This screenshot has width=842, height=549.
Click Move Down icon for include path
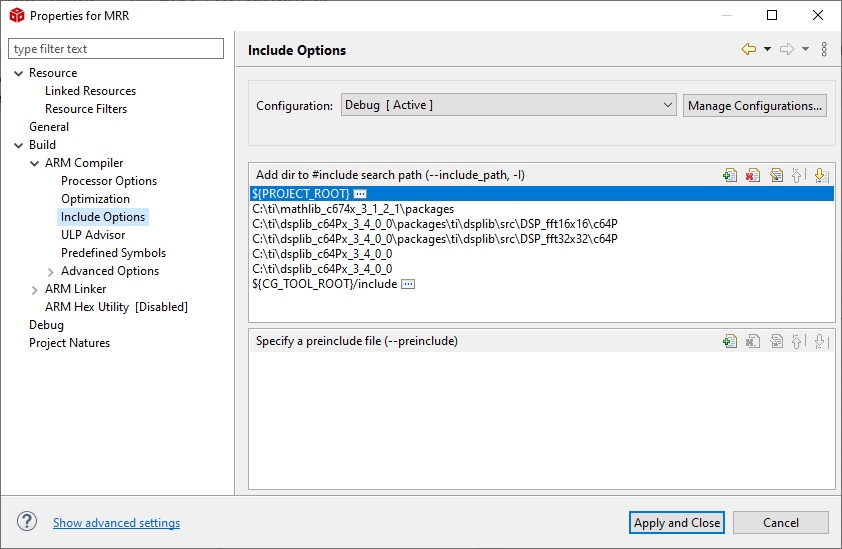pyautogui.click(x=821, y=175)
